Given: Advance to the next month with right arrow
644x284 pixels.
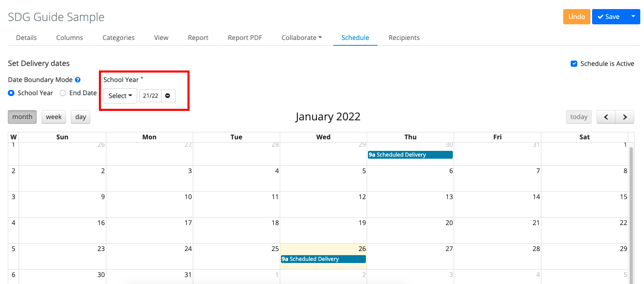Looking at the screenshot, I should pos(625,117).
